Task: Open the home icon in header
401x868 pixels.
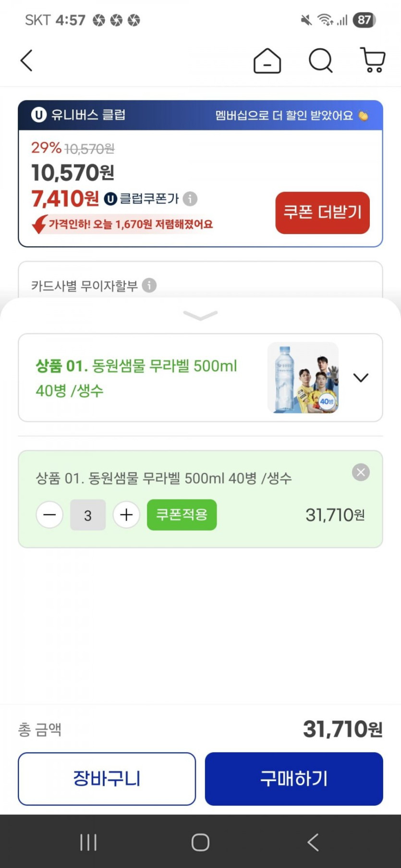Action: (267, 61)
